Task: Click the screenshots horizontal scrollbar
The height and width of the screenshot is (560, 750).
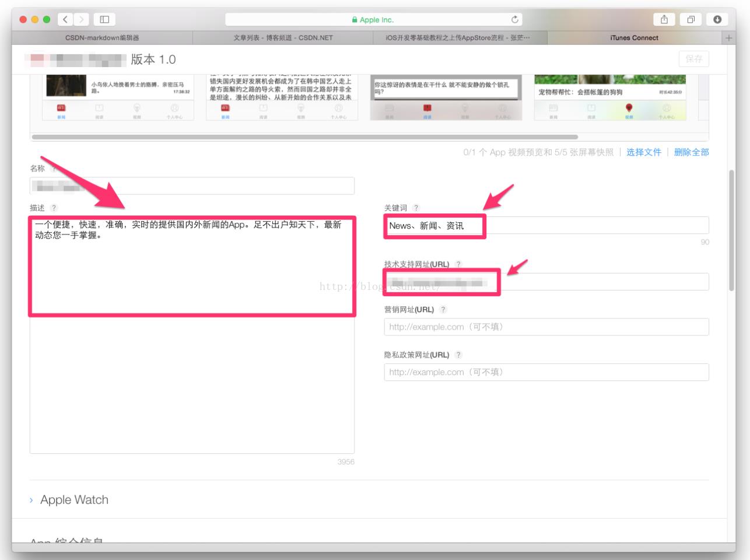Action: coord(304,137)
